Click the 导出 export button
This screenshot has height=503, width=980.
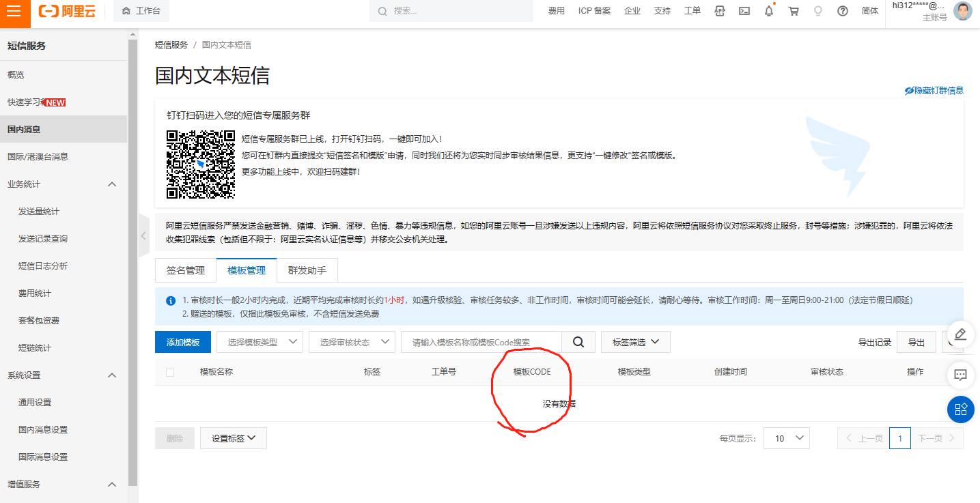pyautogui.click(x=916, y=343)
